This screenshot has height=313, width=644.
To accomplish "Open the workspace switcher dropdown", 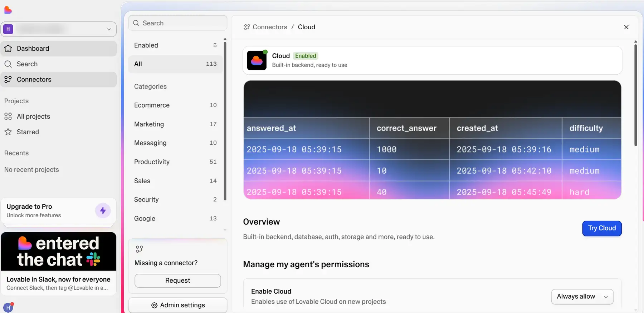I will click(59, 29).
